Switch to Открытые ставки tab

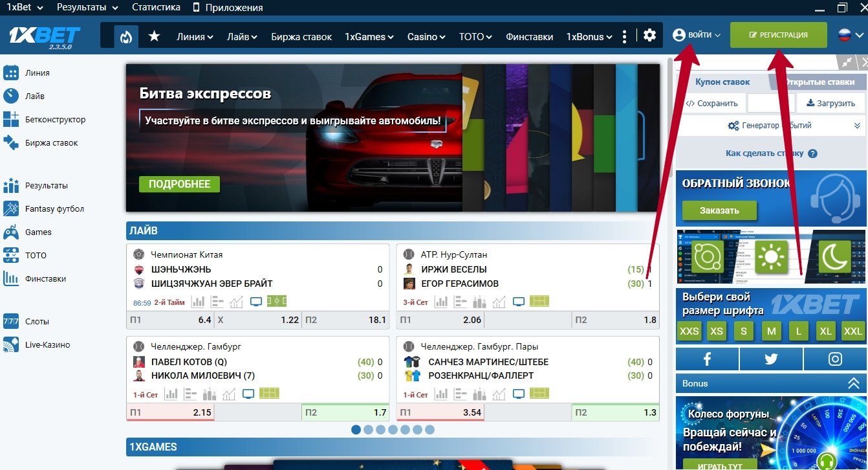tap(819, 82)
